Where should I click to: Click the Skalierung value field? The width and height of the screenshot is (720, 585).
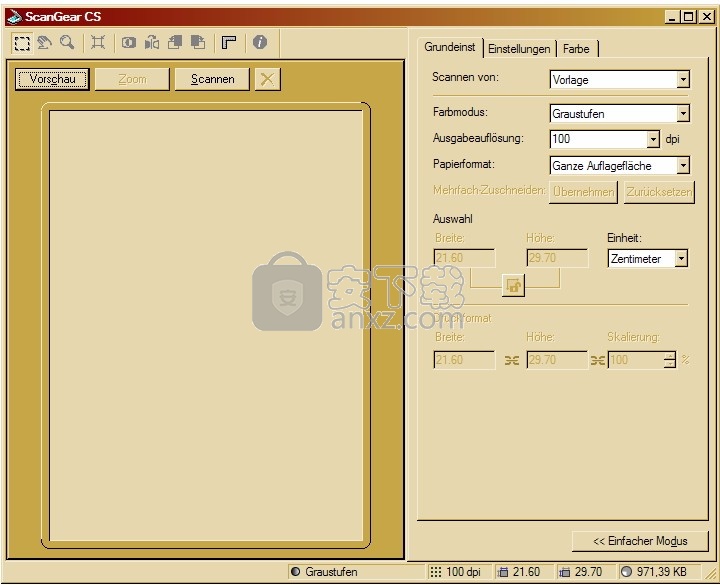(636, 360)
